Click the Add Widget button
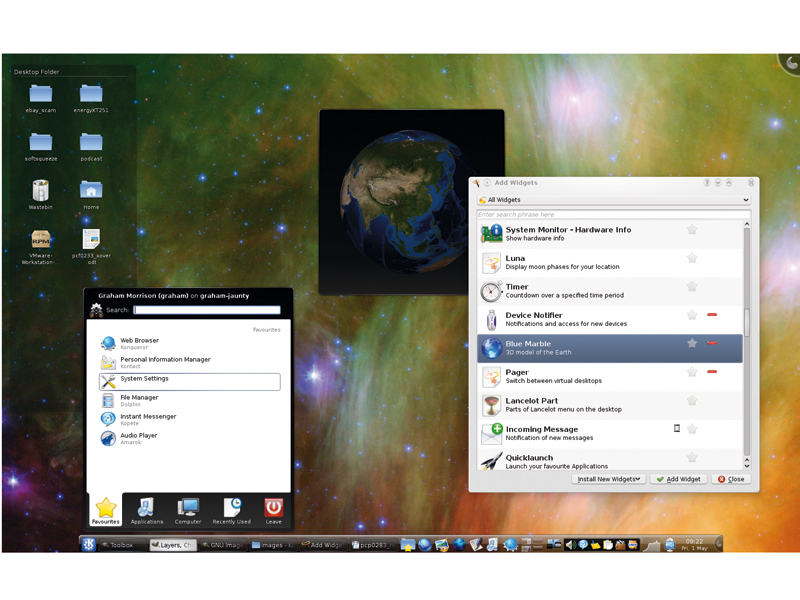The width and height of the screenshot is (800, 600). pyautogui.click(x=679, y=479)
